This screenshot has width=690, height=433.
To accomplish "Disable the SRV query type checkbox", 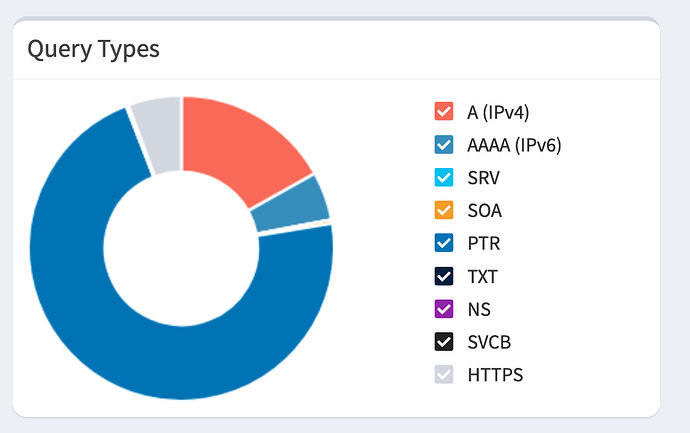I will tap(444, 177).
